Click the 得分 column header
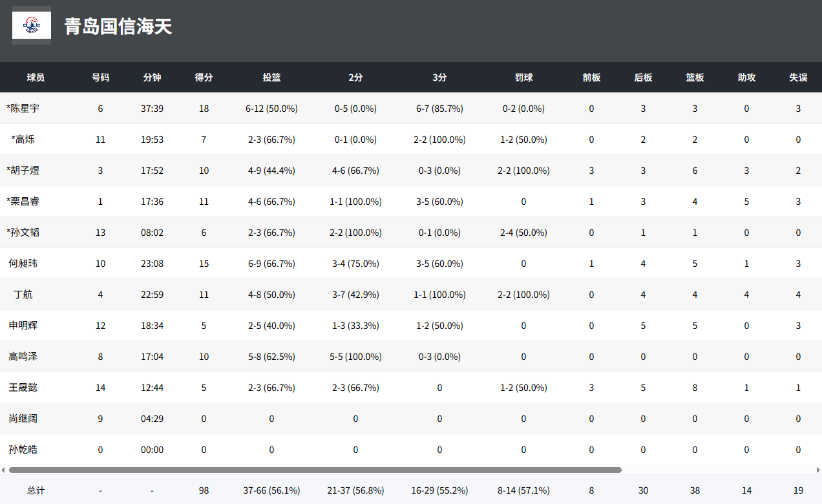The height and width of the screenshot is (504, 822). tap(204, 78)
